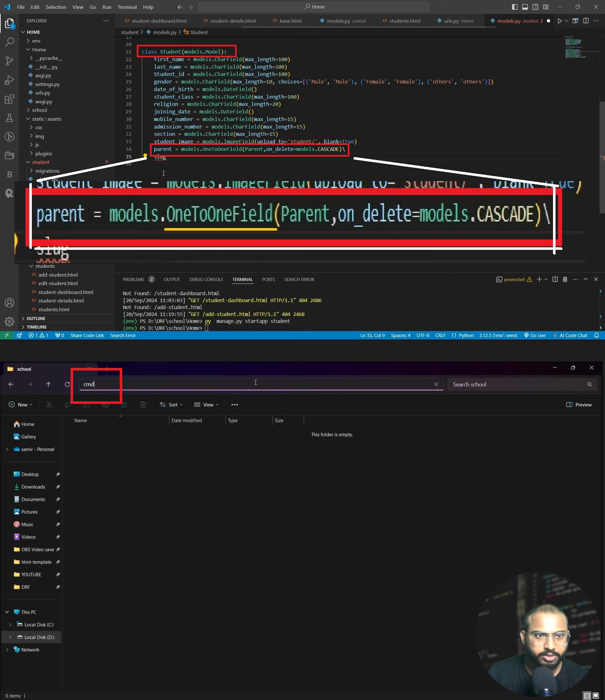Viewport: 605px width, 700px height.
Task: Switch to DEBUG CONSOLE panel tab
Action: point(206,279)
